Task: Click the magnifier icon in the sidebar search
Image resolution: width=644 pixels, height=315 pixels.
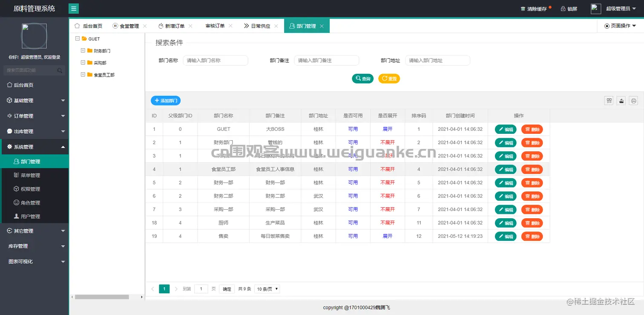Action: pos(60,70)
